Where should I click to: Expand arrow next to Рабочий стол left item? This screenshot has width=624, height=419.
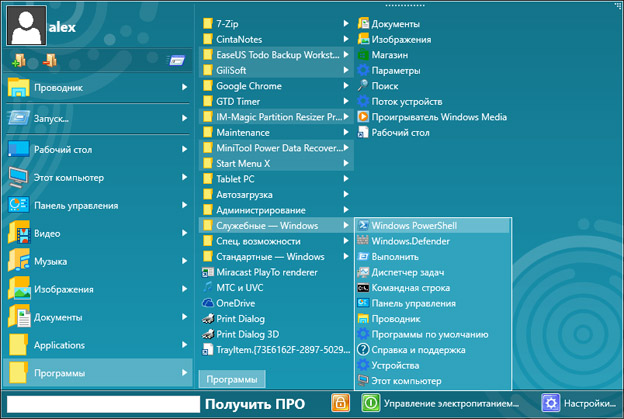pos(184,149)
